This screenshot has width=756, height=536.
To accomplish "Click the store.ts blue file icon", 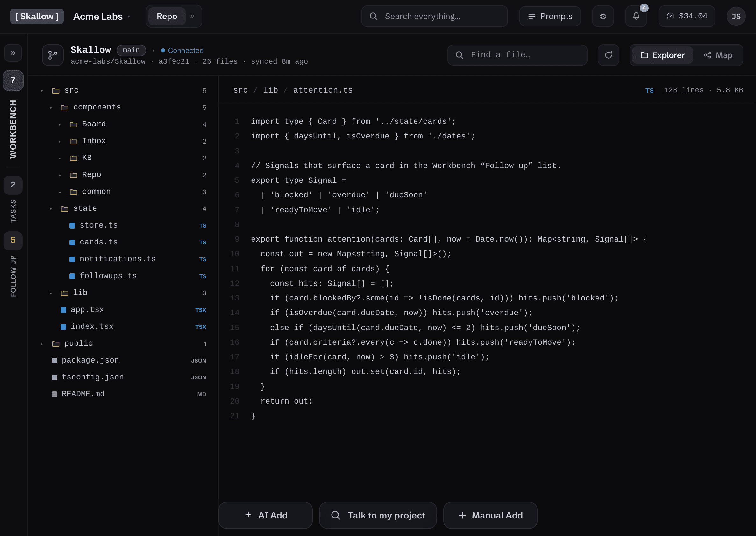I will tap(72, 226).
